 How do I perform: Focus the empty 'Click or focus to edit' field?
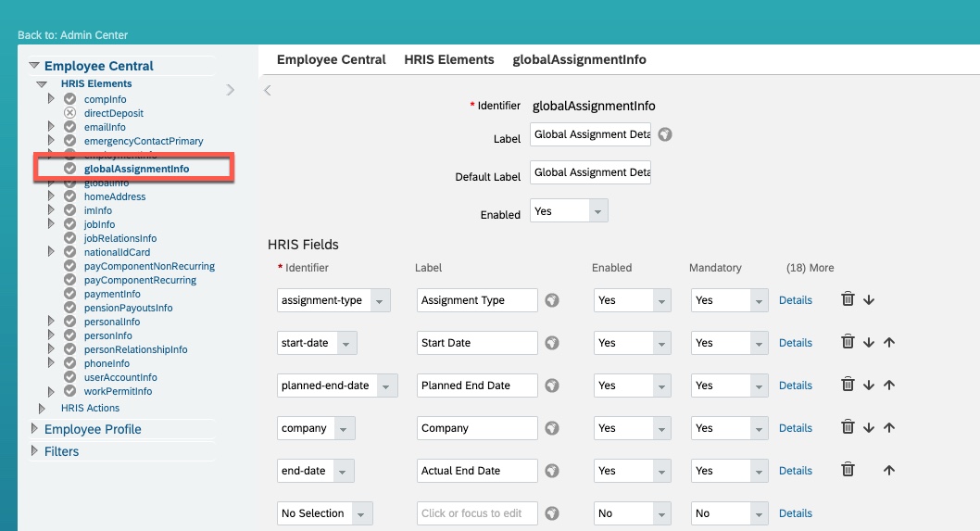[x=477, y=513]
